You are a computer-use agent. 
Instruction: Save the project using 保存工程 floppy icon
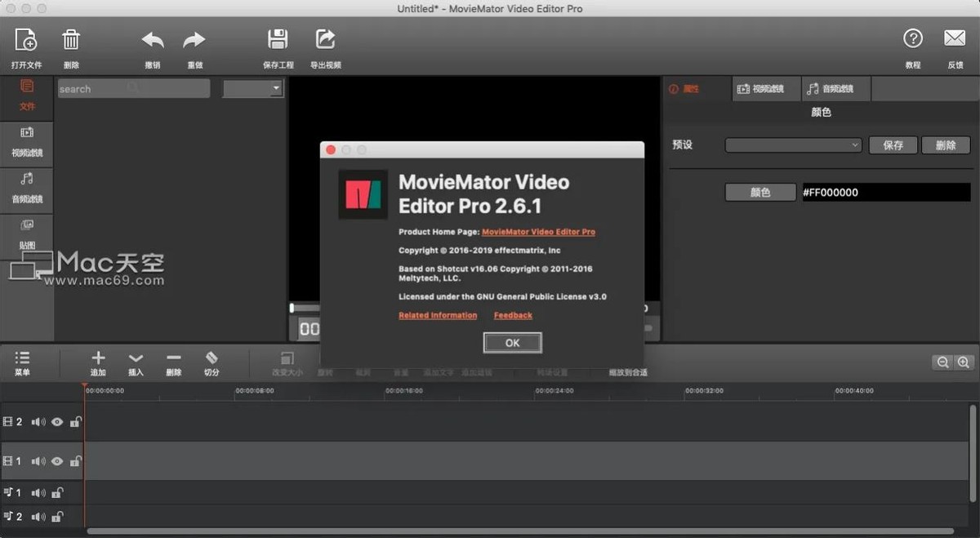pos(278,39)
